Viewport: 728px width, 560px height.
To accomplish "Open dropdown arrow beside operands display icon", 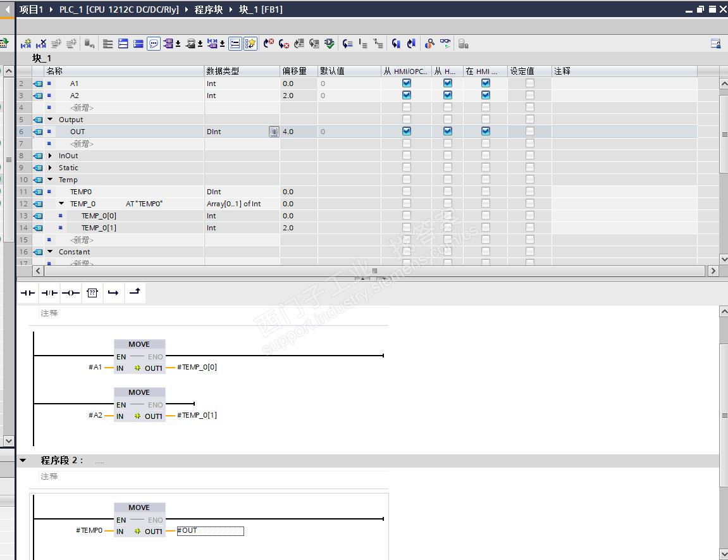I will [x=178, y=44].
